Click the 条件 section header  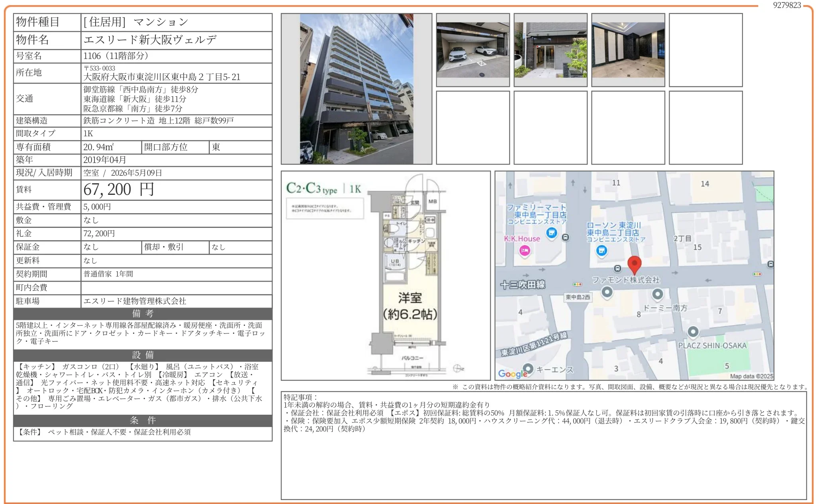point(143,420)
